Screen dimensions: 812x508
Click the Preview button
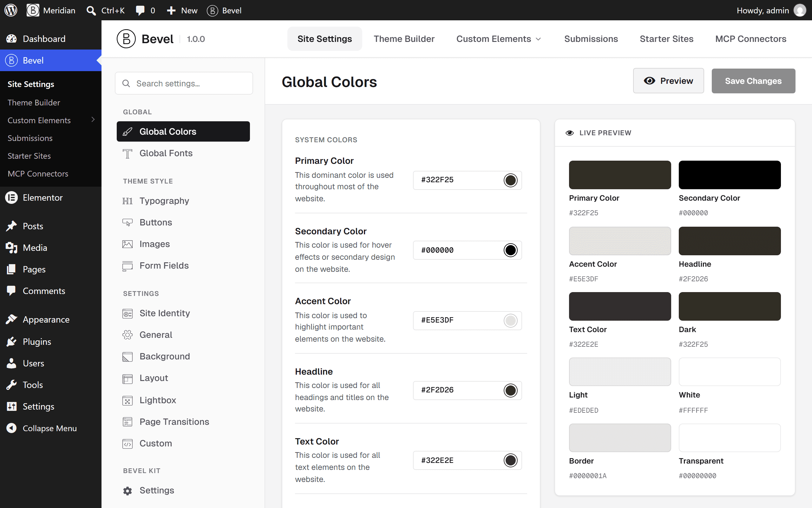tap(668, 81)
